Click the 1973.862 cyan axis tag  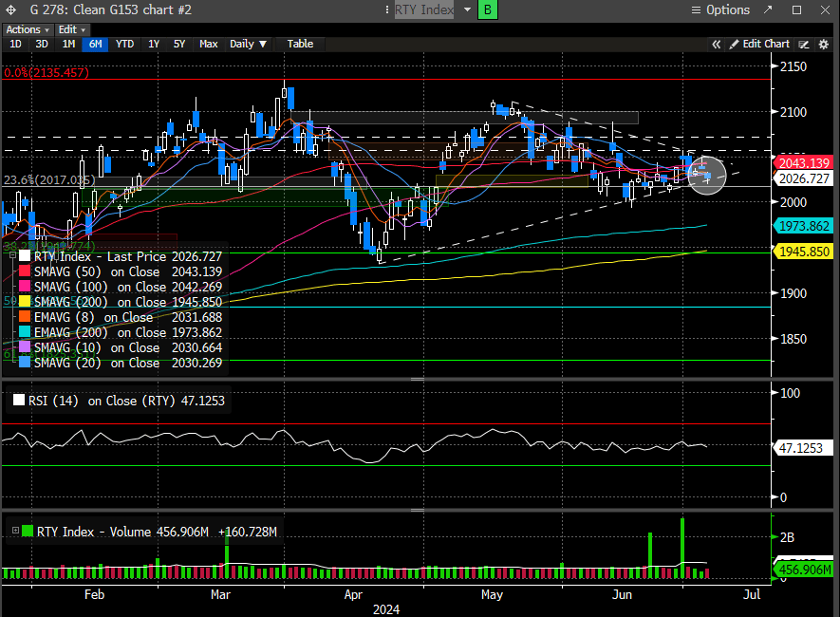point(803,226)
